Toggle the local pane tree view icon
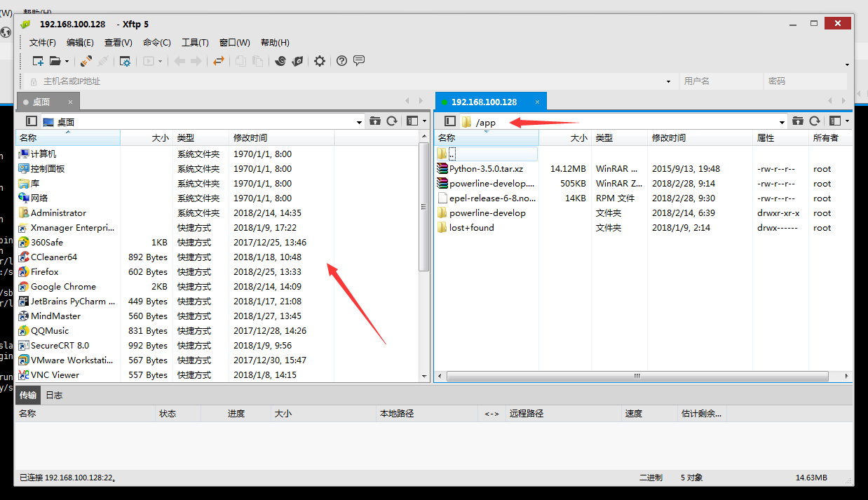868x500 pixels. click(31, 121)
